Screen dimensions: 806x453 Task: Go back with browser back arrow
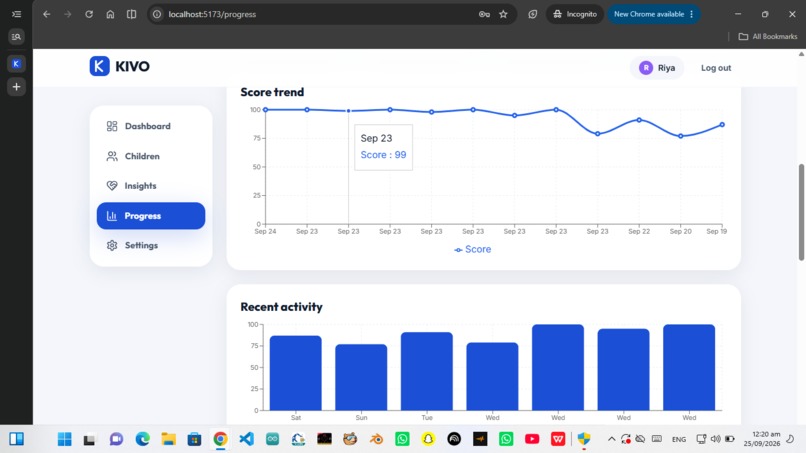click(x=47, y=14)
